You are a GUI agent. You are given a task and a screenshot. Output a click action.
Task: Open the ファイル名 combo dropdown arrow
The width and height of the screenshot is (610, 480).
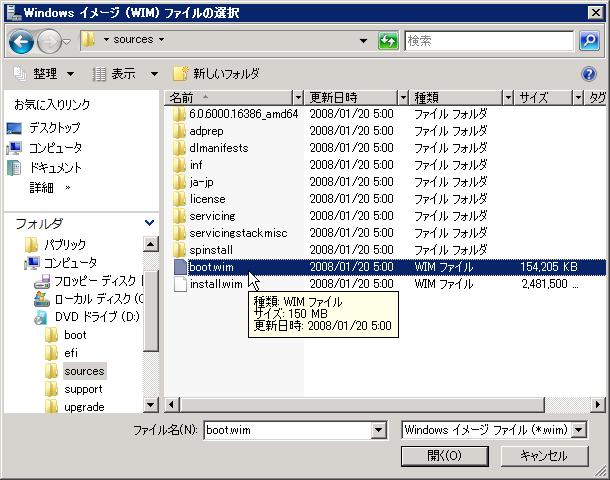379,430
